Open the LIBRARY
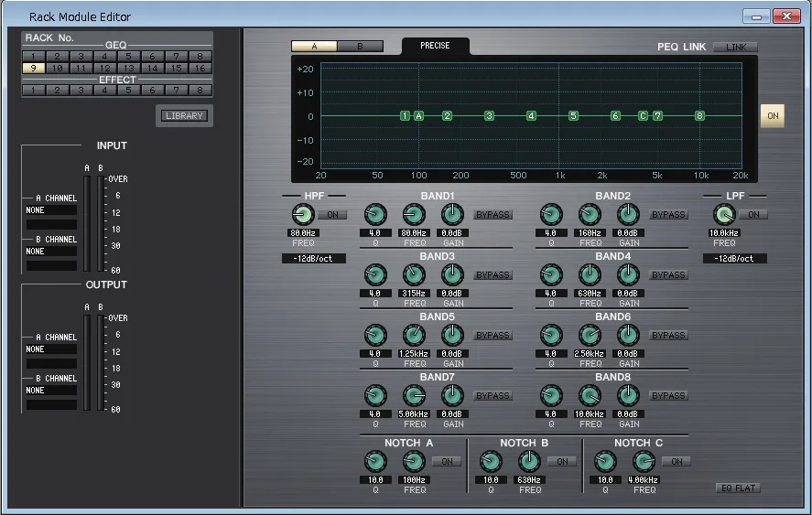812x515 pixels. 184,116
